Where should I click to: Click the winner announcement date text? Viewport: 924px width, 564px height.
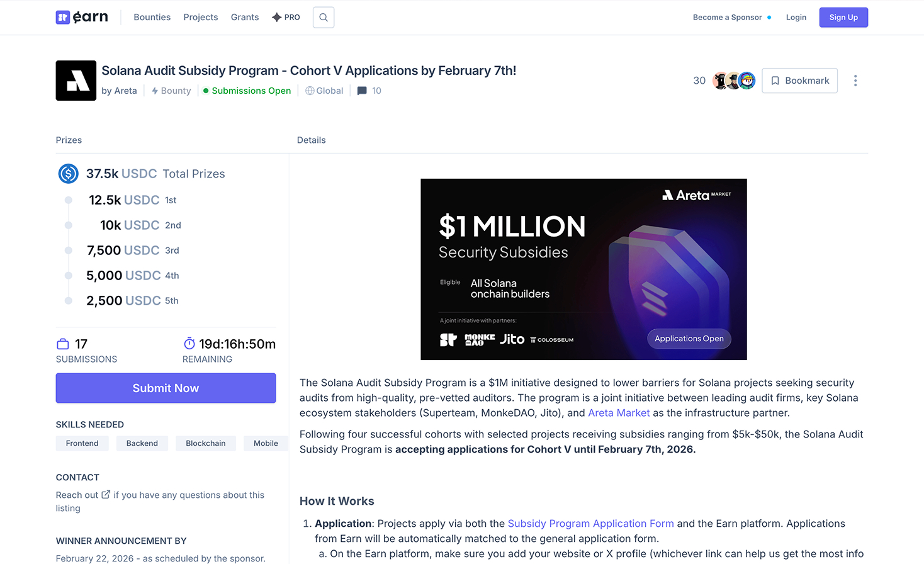click(161, 558)
